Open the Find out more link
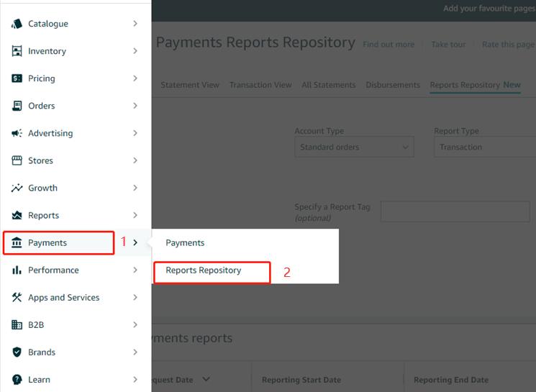Screen dimensions: 536x392 click(389, 44)
